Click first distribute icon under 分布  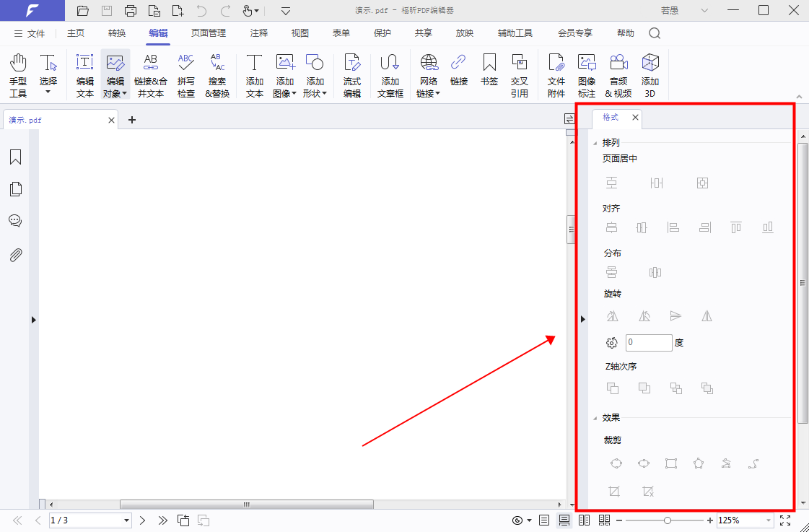pos(611,272)
